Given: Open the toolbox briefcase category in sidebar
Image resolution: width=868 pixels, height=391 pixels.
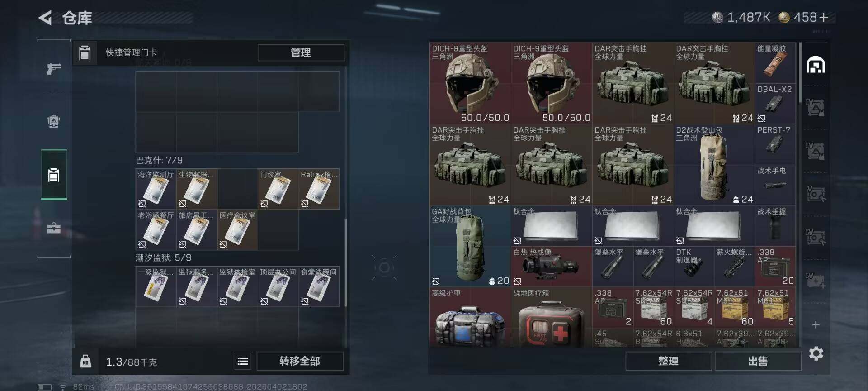Looking at the screenshot, I should (x=54, y=228).
